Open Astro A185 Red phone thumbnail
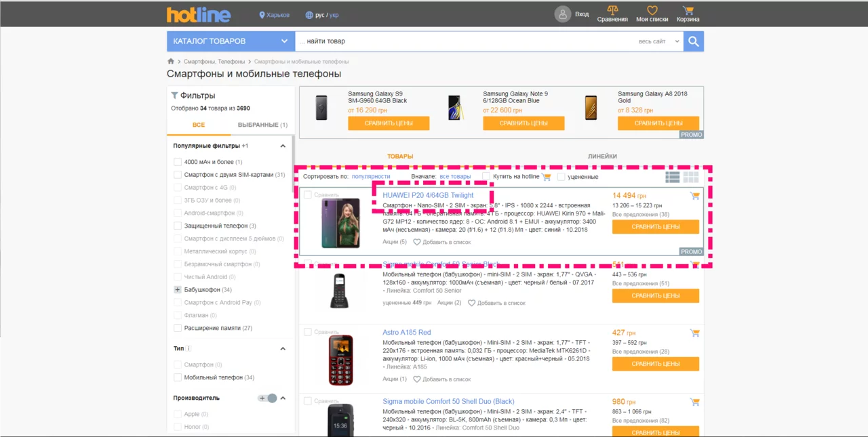The width and height of the screenshot is (868, 437). point(339,359)
